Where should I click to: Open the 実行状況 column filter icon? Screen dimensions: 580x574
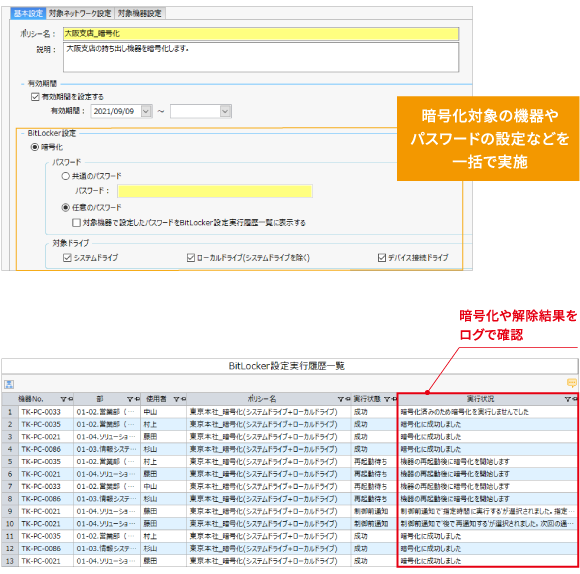[568, 399]
